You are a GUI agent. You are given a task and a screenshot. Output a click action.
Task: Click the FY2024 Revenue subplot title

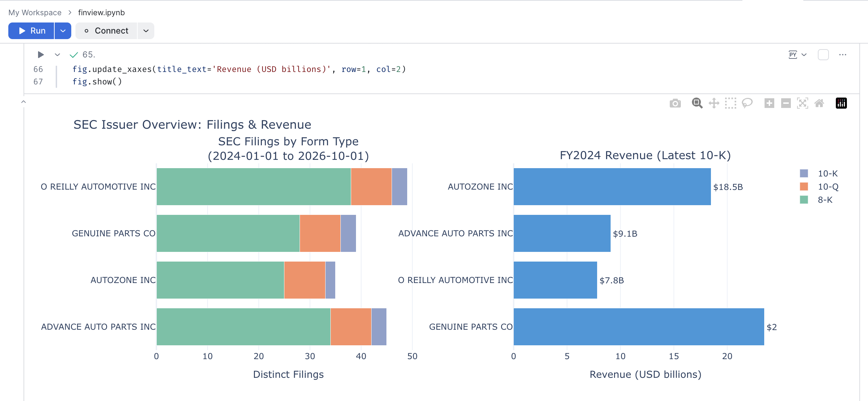[x=645, y=155]
